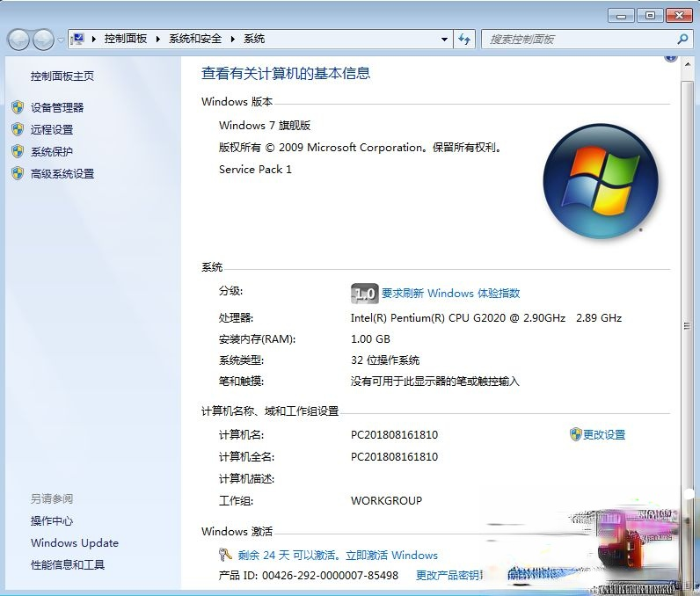
Task: Click the shield icon next to 系统保护
Action: [18, 151]
